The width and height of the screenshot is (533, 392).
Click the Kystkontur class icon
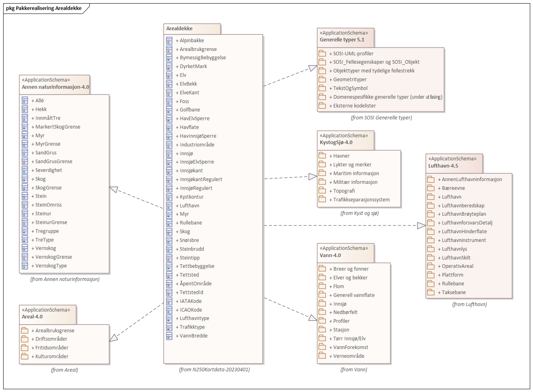click(169, 197)
